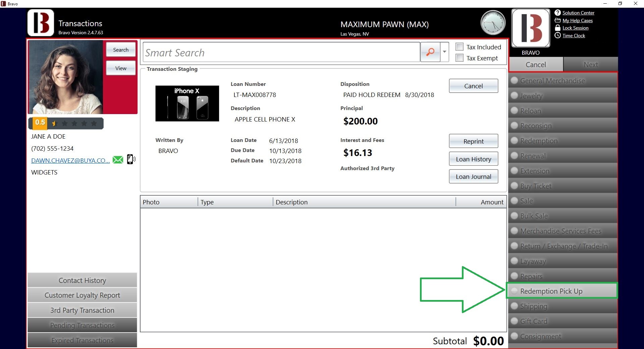Enable the Tax Exempt checkbox
644x349 pixels.
pyautogui.click(x=460, y=58)
